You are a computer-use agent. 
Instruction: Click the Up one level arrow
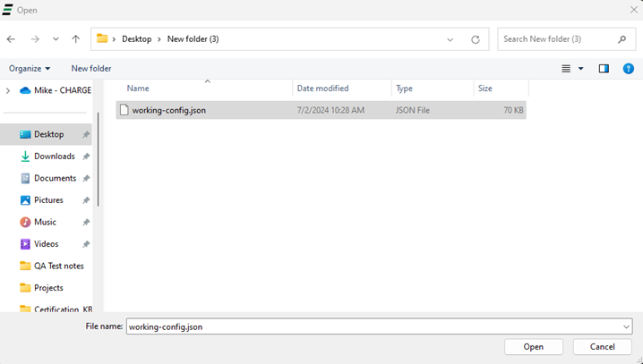(x=76, y=39)
